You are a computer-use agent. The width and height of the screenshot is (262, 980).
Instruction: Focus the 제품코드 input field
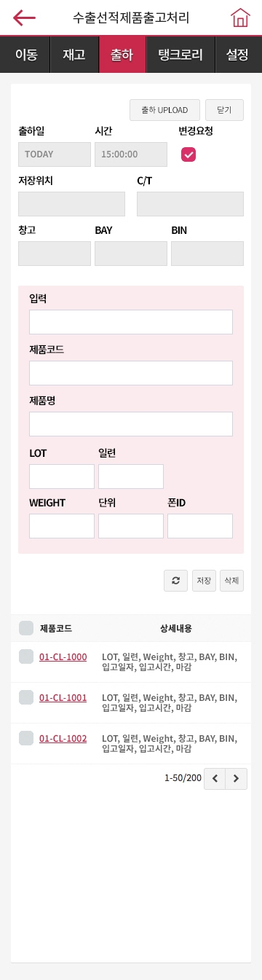coord(131,373)
